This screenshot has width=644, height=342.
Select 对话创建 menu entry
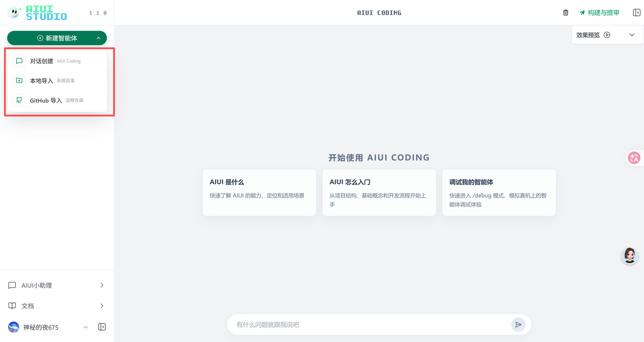coord(57,61)
